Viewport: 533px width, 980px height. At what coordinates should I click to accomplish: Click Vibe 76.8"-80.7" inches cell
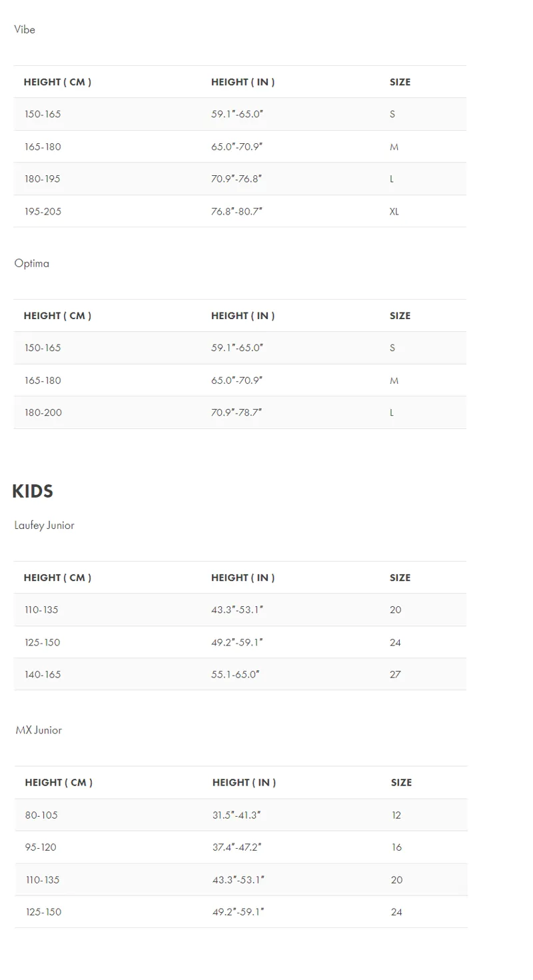click(x=237, y=211)
